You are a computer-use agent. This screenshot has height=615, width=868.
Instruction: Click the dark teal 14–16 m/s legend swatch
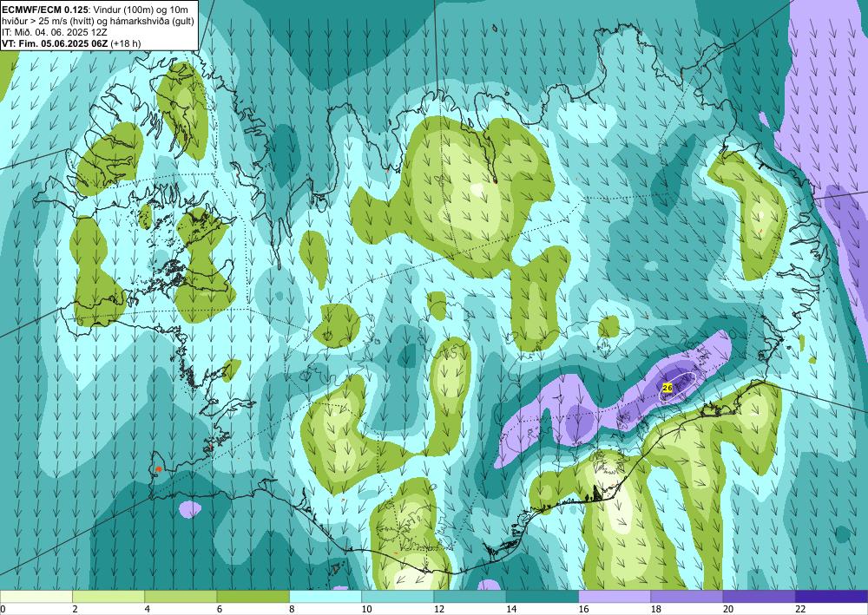pyautogui.click(x=542, y=596)
